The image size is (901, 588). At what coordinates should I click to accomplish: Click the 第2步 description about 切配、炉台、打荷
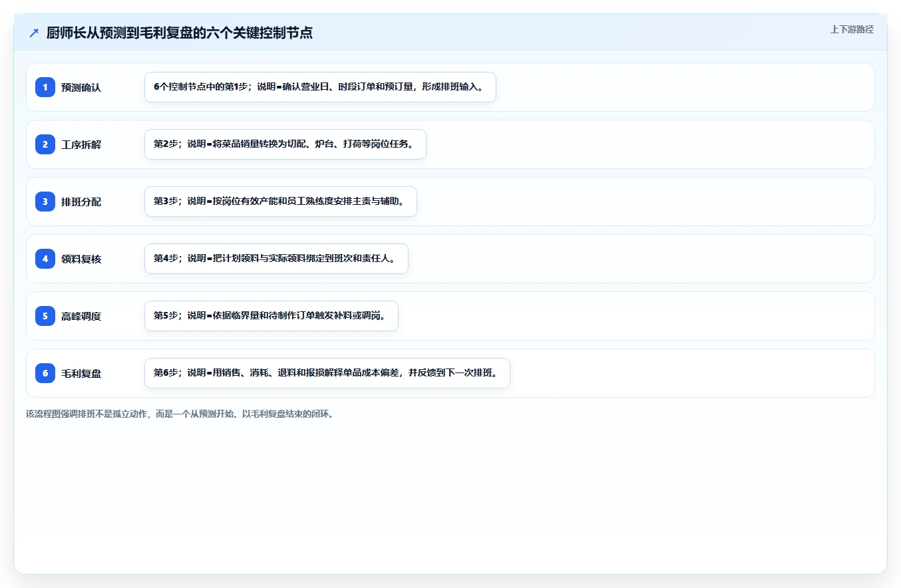point(285,144)
